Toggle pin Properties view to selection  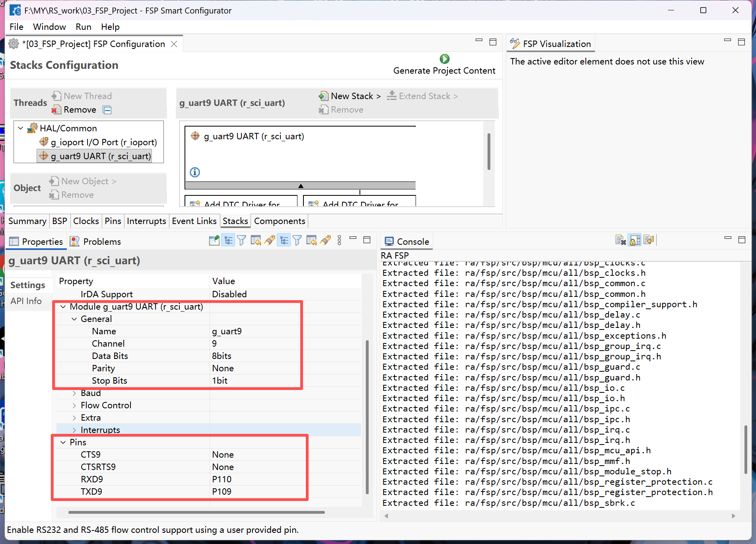(214, 240)
